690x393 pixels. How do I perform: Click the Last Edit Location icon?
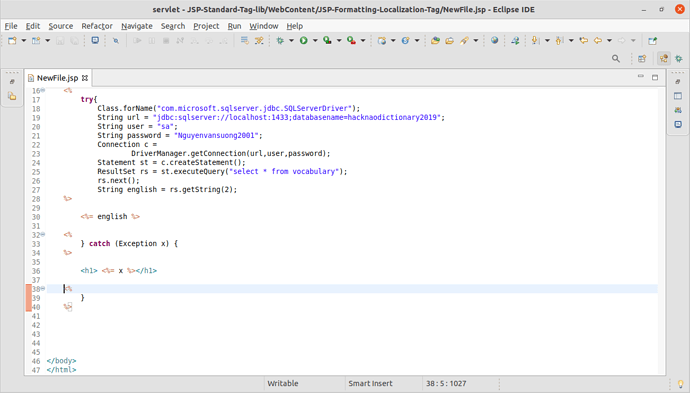point(584,40)
